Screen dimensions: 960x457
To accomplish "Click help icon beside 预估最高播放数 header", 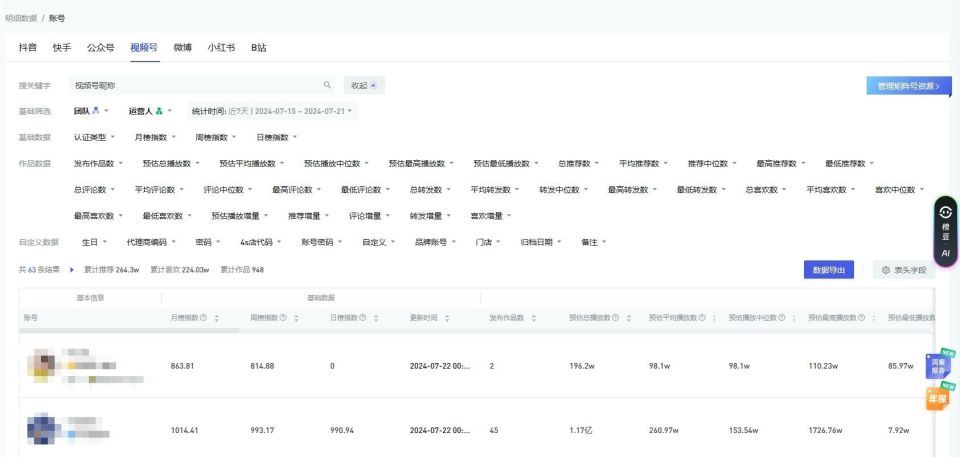I will [x=861, y=318].
